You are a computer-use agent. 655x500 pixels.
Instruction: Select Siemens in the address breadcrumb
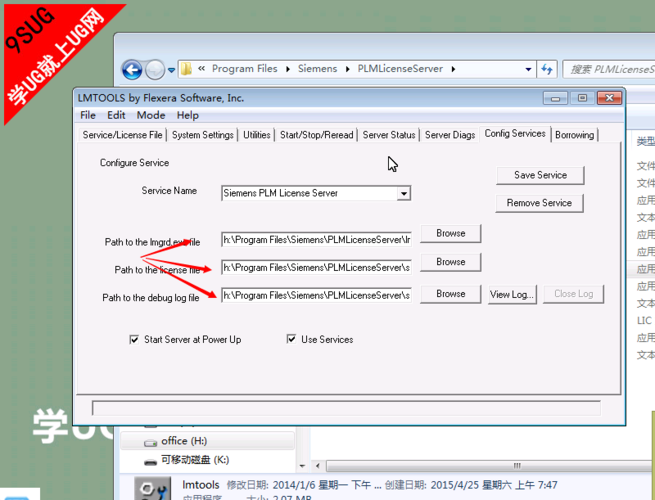317,69
